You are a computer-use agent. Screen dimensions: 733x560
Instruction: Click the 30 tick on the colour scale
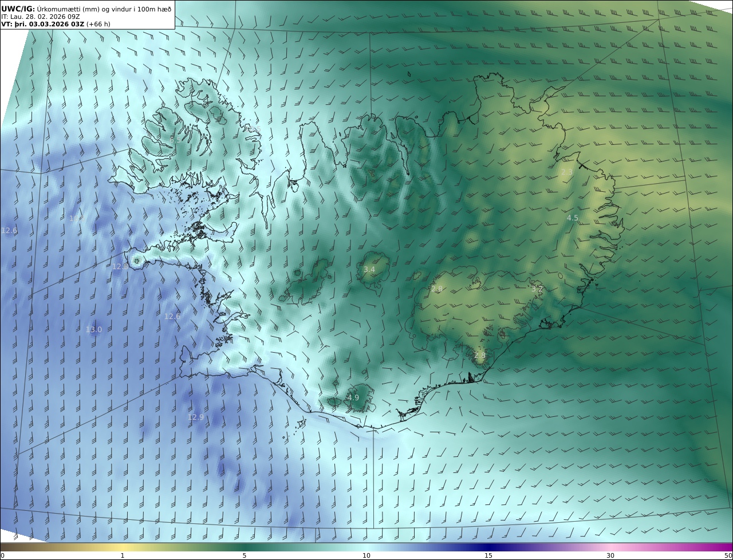[610, 555]
